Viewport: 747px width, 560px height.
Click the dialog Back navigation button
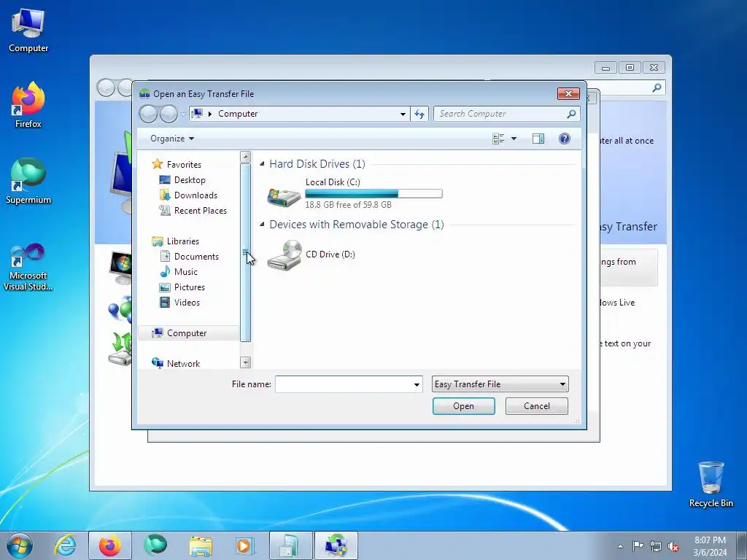pos(149,114)
